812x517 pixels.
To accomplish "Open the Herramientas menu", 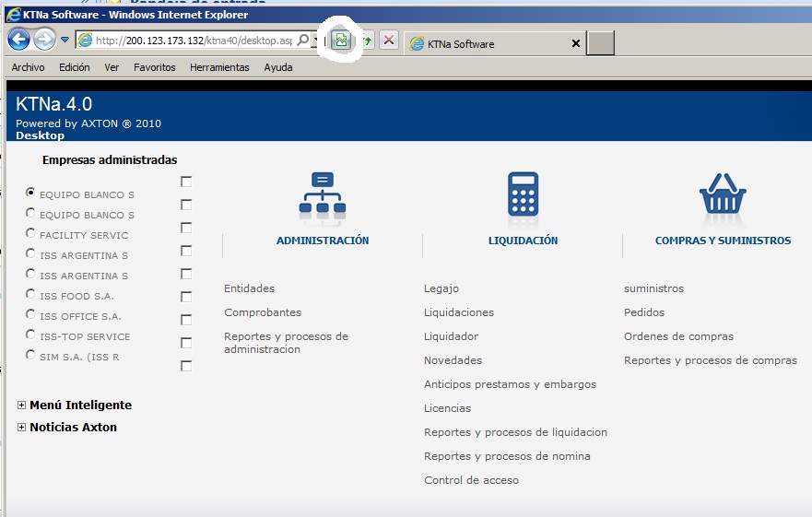I will (x=219, y=67).
